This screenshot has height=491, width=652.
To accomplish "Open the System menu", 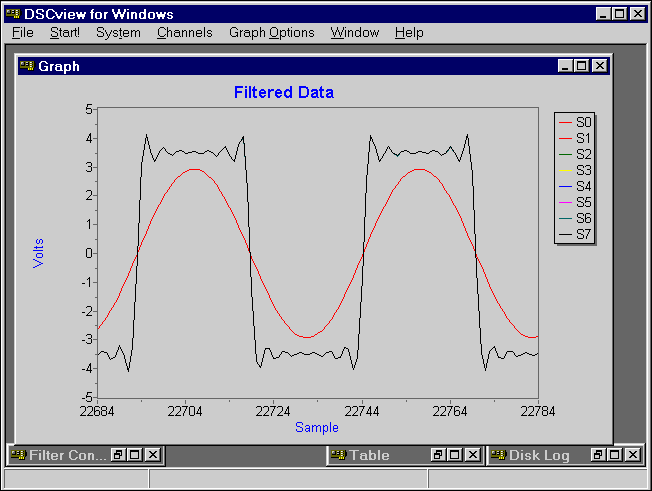I will [x=118, y=32].
